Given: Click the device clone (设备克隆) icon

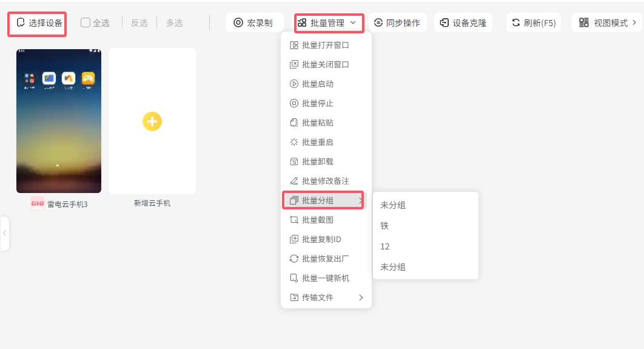Looking at the screenshot, I should click(444, 23).
